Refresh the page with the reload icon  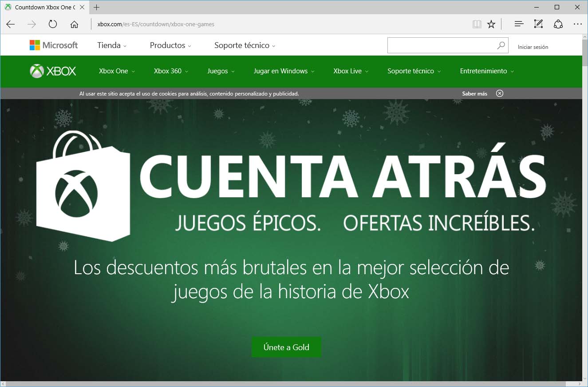53,24
